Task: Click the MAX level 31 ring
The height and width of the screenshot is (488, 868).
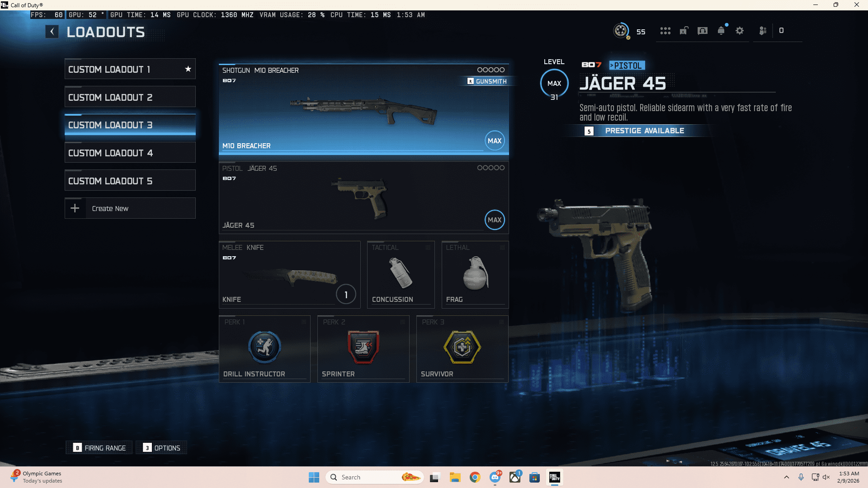Action: [554, 84]
